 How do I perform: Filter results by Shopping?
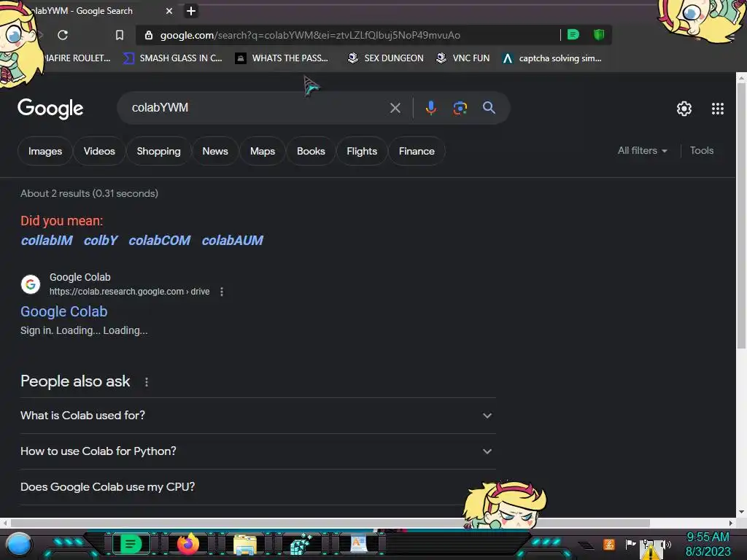pos(158,151)
